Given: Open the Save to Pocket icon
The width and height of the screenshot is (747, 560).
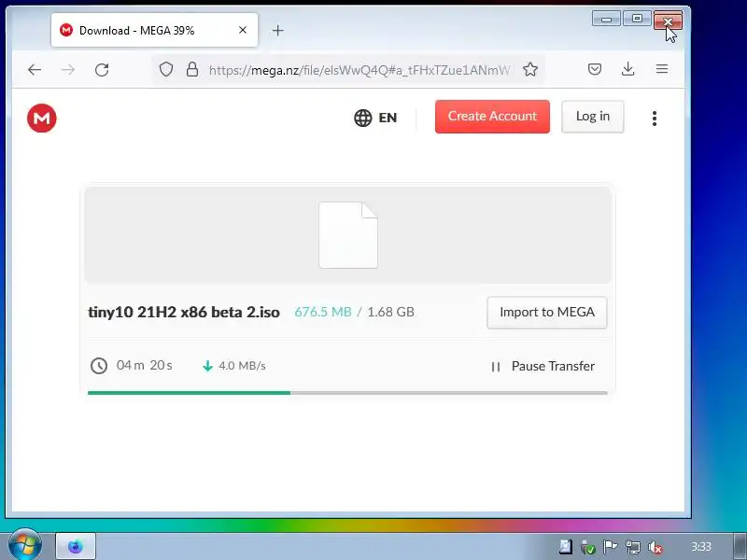Looking at the screenshot, I should point(595,69).
